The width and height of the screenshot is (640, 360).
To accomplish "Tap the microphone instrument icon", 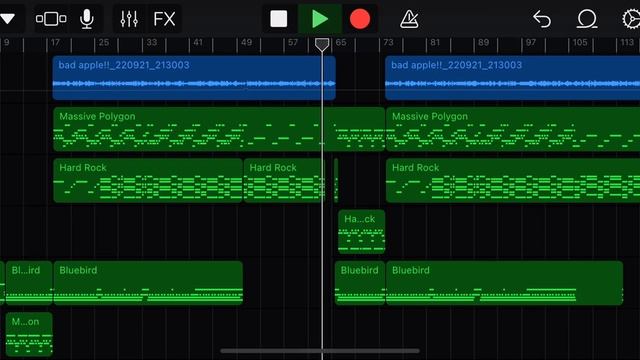I will (x=87, y=19).
